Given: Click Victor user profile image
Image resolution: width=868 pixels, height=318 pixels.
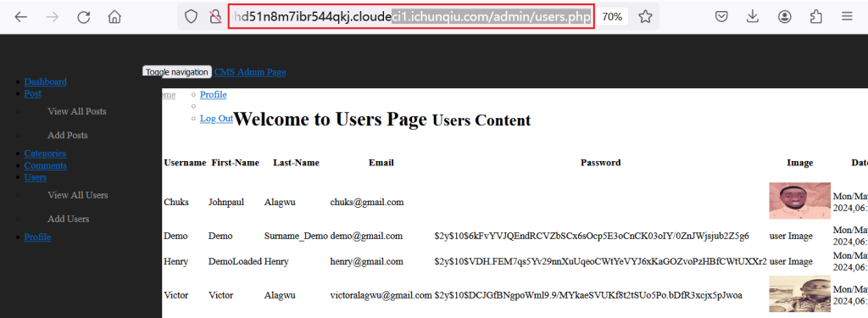Looking at the screenshot, I should (x=800, y=294).
